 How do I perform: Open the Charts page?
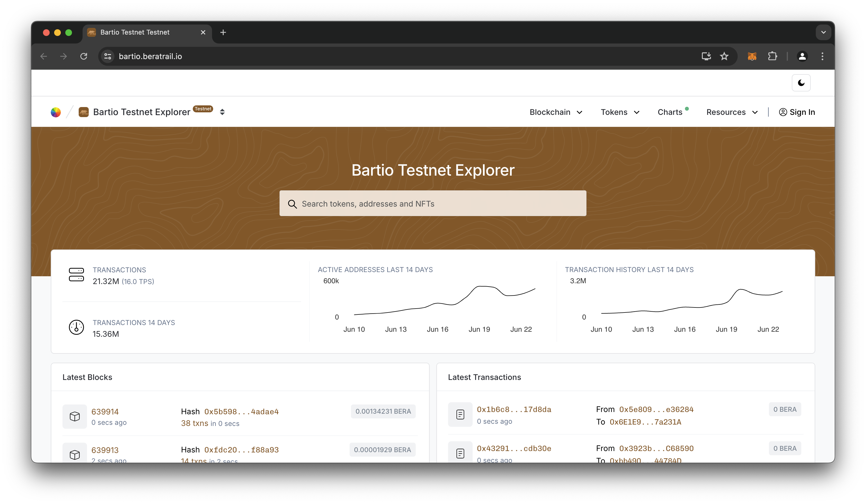pos(670,112)
